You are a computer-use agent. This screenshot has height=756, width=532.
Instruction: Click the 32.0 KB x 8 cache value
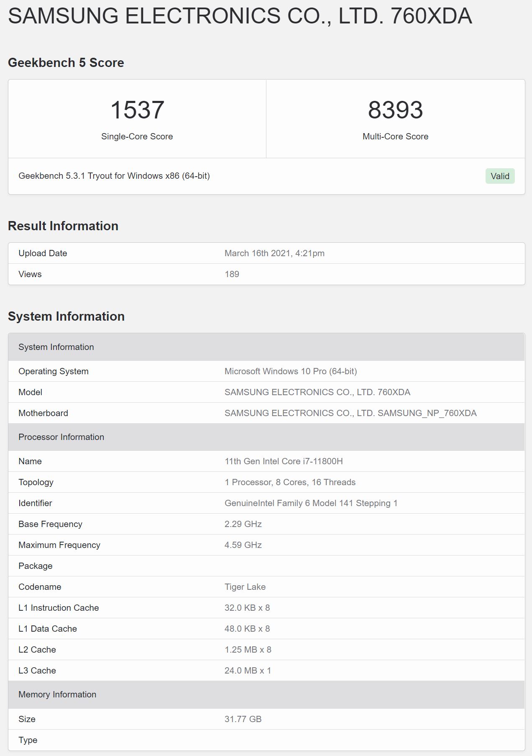pyautogui.click(x=247, y=608)
